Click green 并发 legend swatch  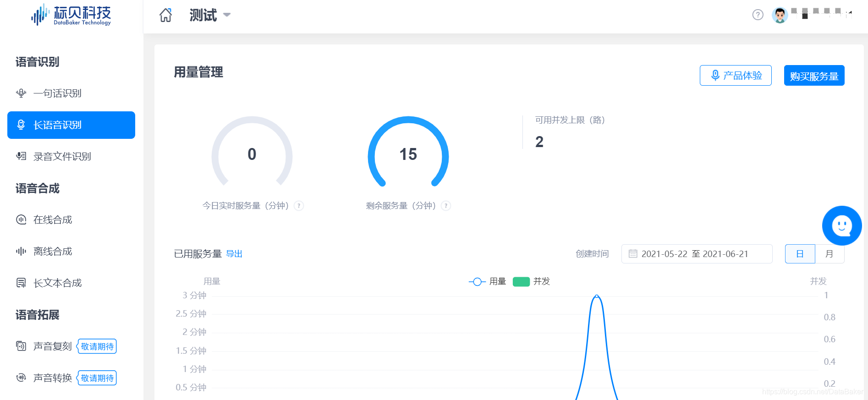(521, 281)
